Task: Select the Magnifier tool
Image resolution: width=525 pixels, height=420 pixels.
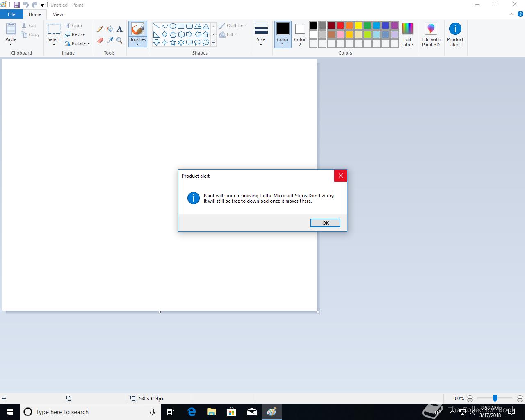Action: (119, 41)
